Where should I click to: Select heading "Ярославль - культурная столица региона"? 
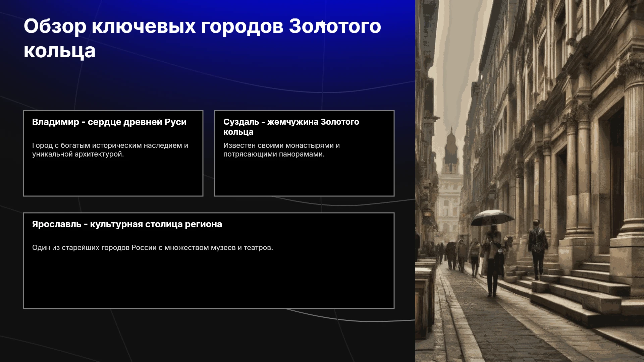[x=127, y=224]
